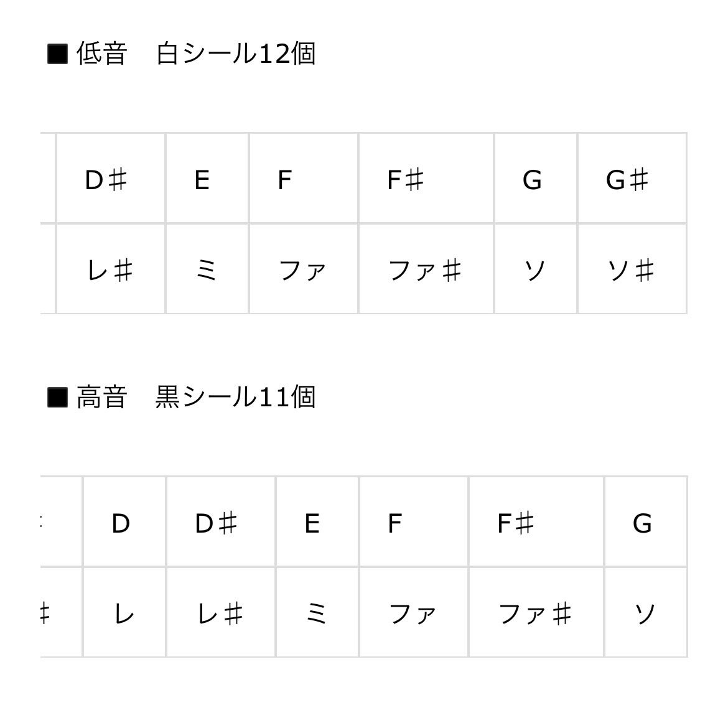Select the F♯ cell in the 低音 table
Screen dimensions: 728x728
tap(426, 179)
